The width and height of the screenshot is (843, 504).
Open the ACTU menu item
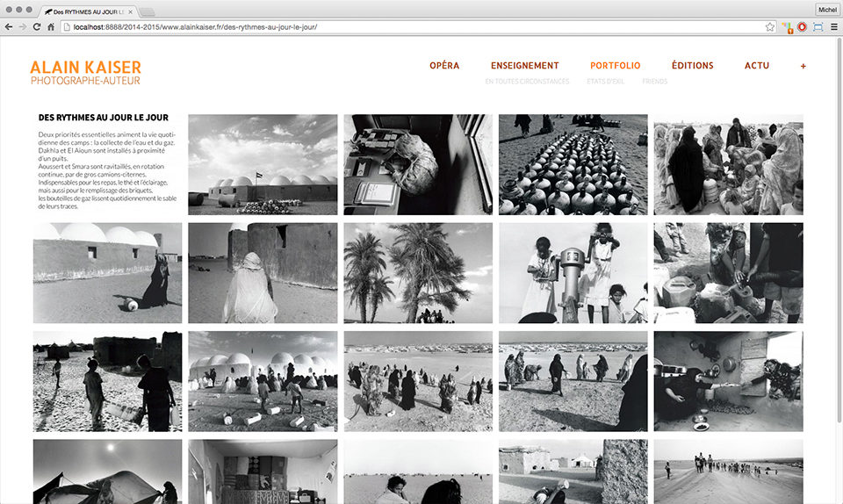756,66
